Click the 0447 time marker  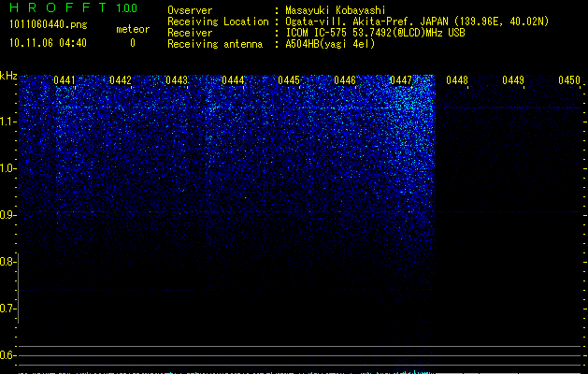pyautogui.click(x=401, y=80)
